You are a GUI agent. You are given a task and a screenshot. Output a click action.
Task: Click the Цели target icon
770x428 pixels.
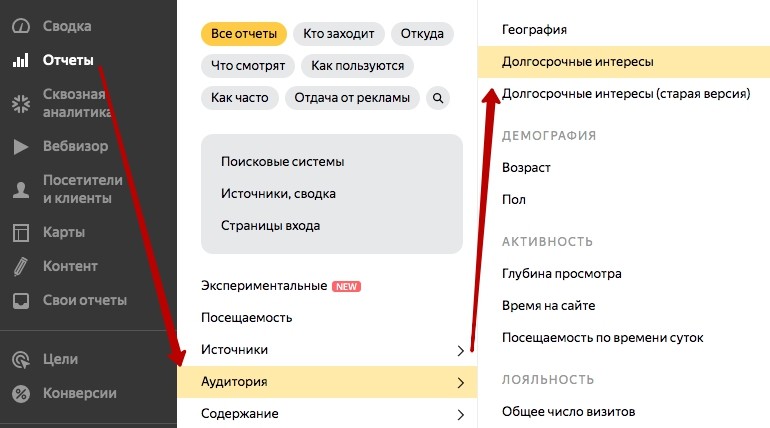[x=20, y=359]
